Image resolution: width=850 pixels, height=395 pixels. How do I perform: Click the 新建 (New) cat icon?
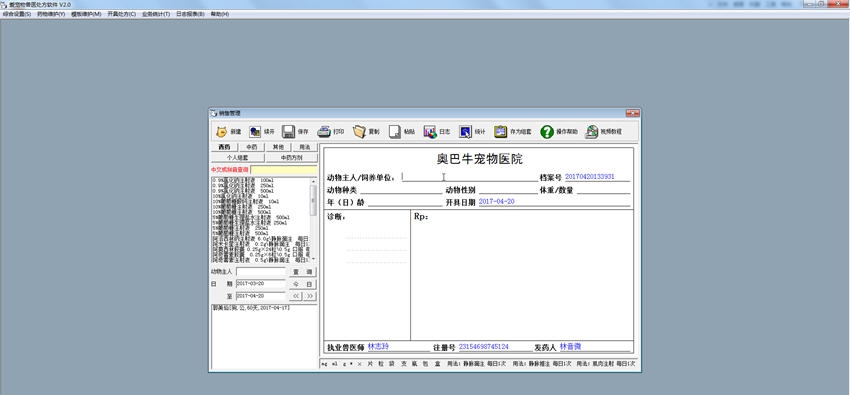(x=221, y=132)
